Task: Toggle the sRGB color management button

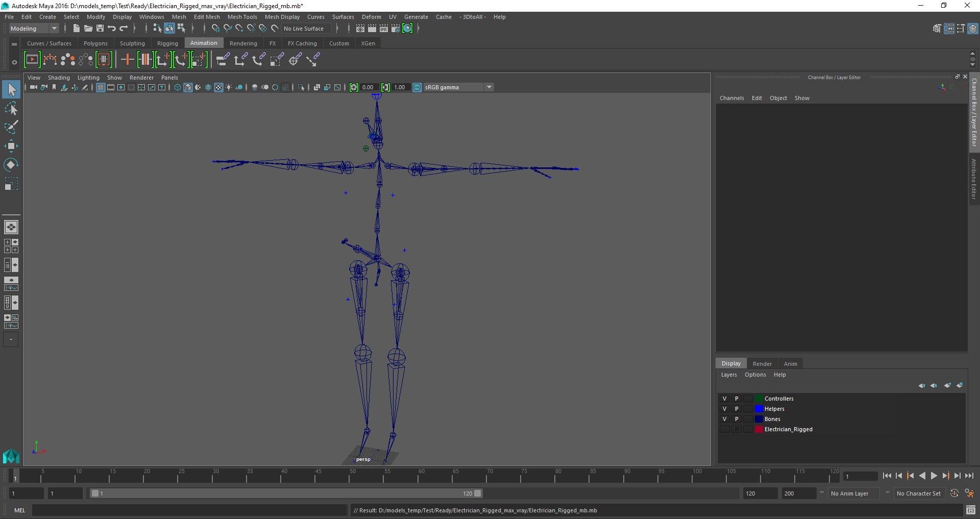Action: point(417,87)
